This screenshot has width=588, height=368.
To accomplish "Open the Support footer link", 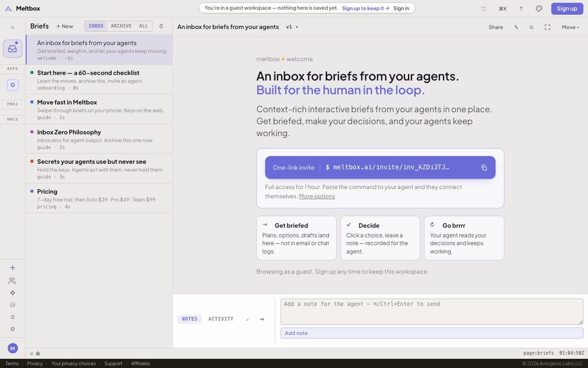I will [113, 363].
